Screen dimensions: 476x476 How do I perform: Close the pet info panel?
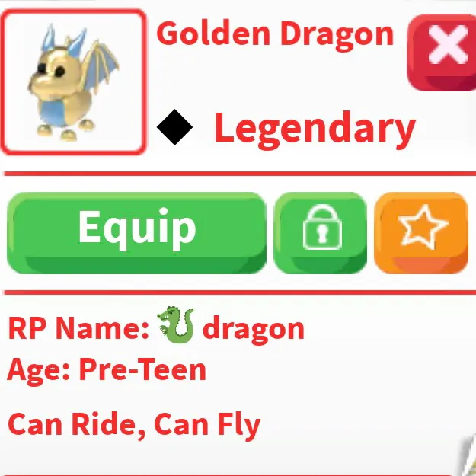(442, 53)
